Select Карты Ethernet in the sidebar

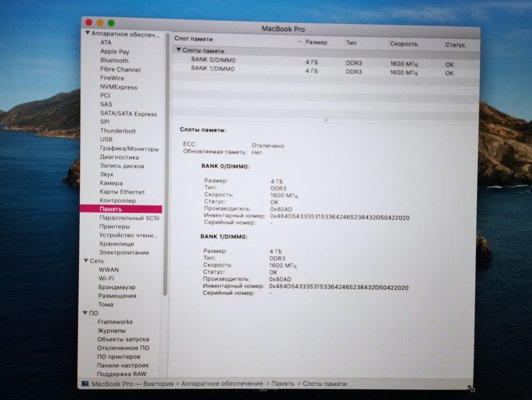tap(122, 192)
